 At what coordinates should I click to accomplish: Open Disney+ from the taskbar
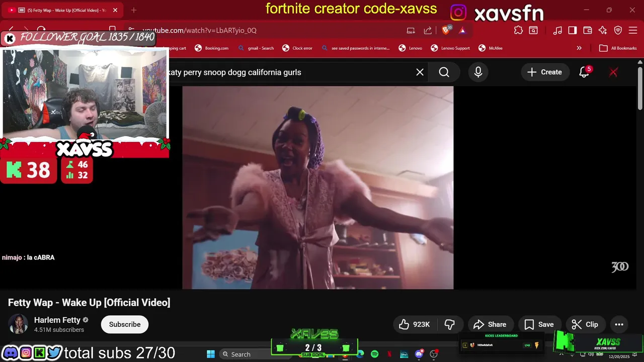tap(404, 354)
